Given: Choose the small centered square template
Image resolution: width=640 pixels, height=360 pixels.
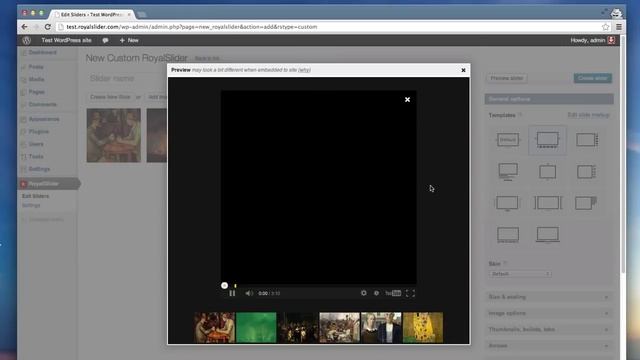Looking at the screenshot, I should 547,172.
